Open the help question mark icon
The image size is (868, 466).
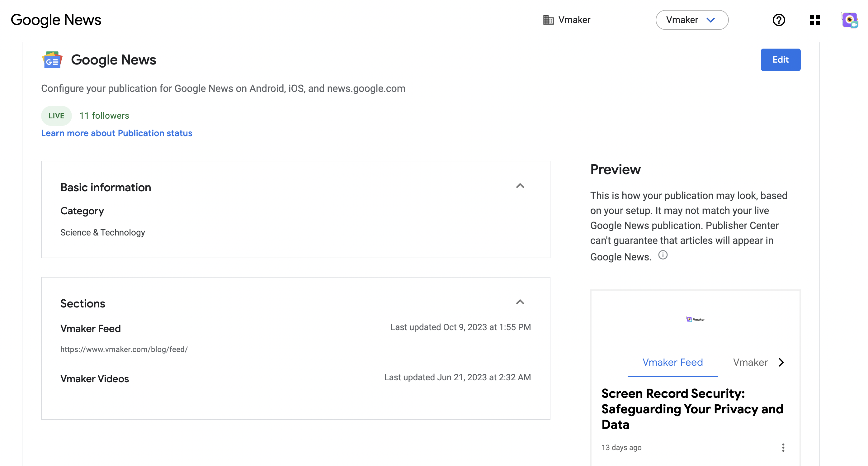click(779, 20)
